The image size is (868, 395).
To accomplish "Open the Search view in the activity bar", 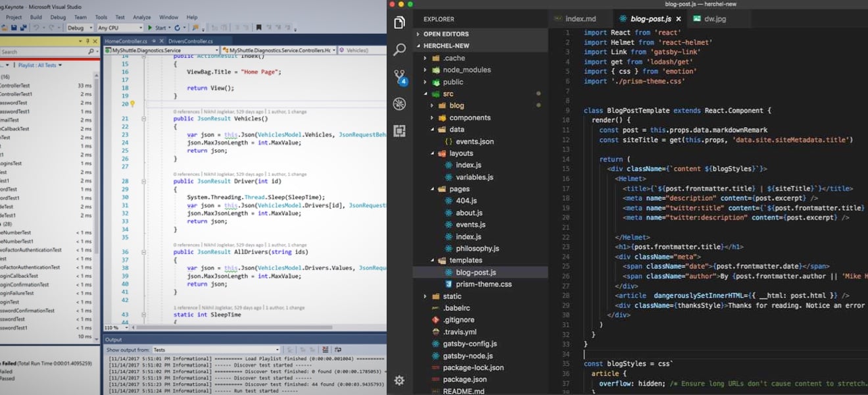I will pos(399,50).
